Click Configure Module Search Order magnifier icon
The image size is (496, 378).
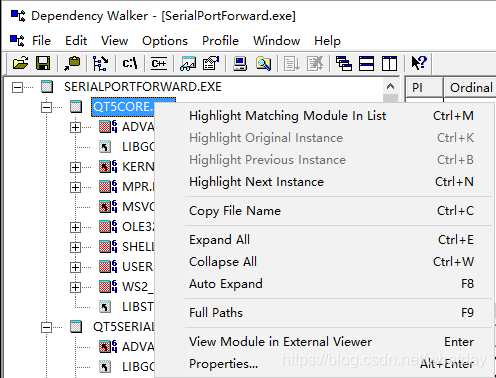263,63
